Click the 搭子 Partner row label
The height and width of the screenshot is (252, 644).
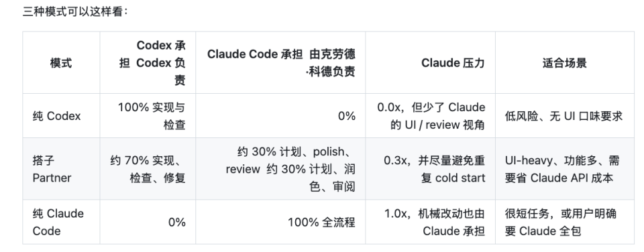(61, 169)
